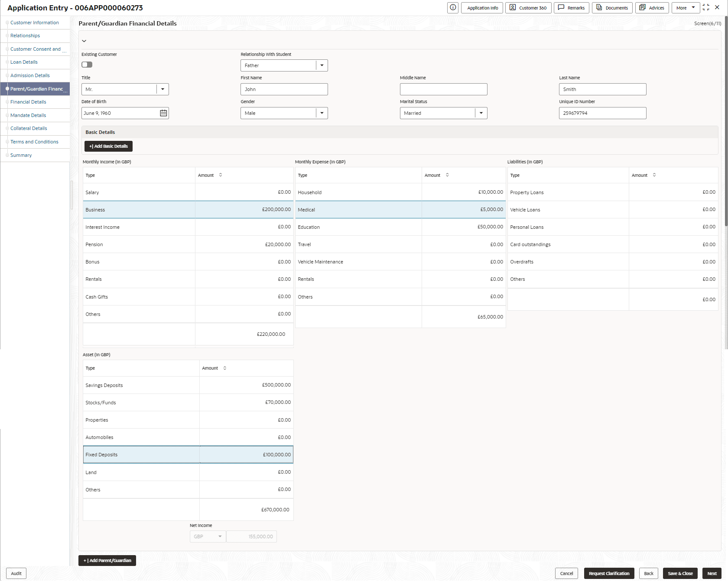Open the Remarks panel
728x582 pixels.
pos(572,8)
